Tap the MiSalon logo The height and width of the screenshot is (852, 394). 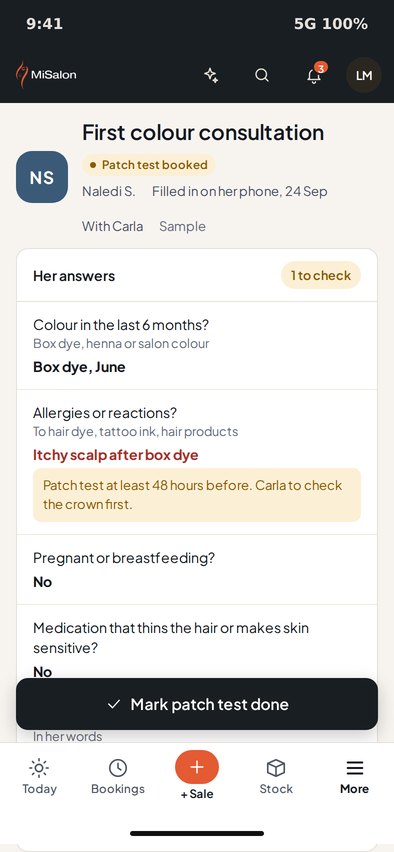[x=46, y=75]
